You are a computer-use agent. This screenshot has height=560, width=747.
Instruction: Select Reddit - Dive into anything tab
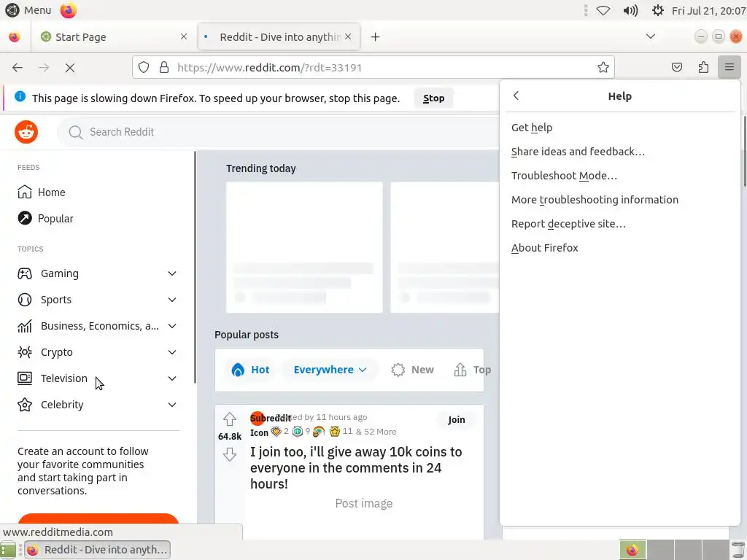pyautogui.click(x=279, y=36)
